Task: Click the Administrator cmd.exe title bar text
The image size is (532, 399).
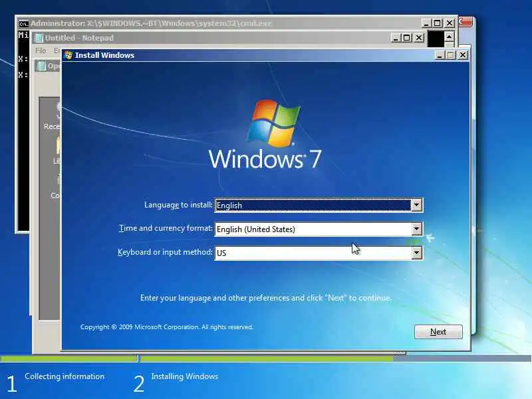Action: (151, 23)
